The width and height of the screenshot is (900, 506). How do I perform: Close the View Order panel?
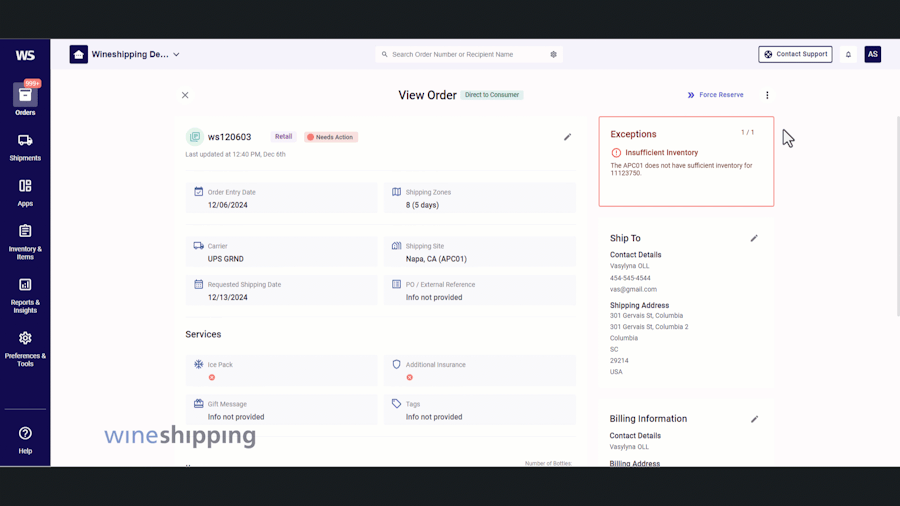pyautogui.click(x=185, y=95)
